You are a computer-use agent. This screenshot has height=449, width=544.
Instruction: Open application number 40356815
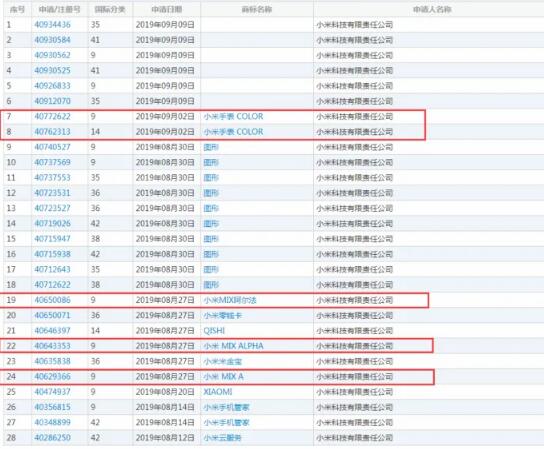[52, 407]
